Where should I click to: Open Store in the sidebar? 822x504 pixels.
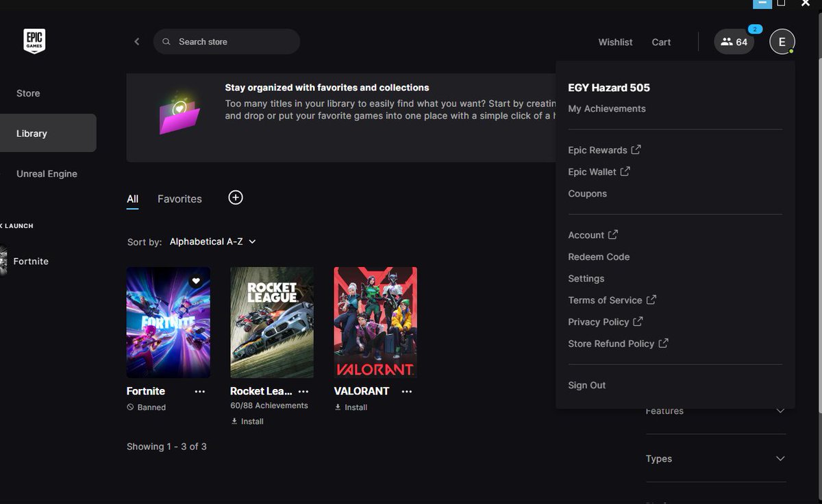[28, 93]
